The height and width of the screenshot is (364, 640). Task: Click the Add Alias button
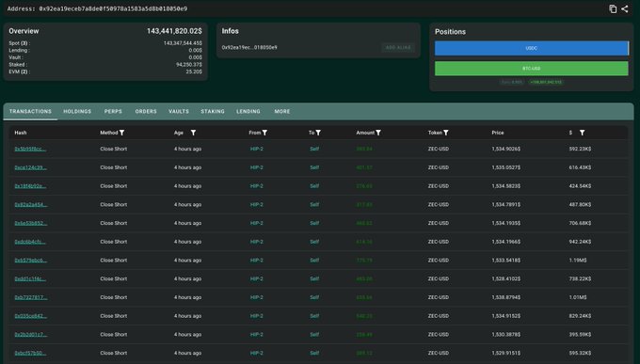click(398, 48)
